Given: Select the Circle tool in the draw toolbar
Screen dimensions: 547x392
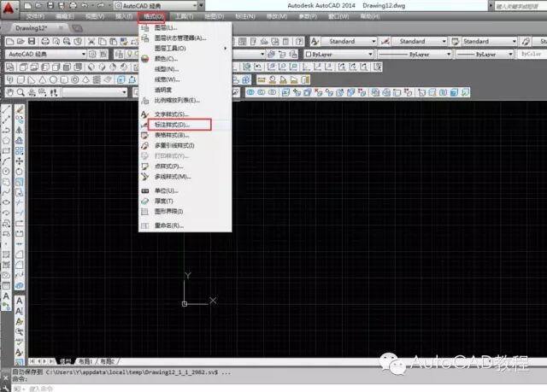Looking at the screenshot, I should [6, 172].
